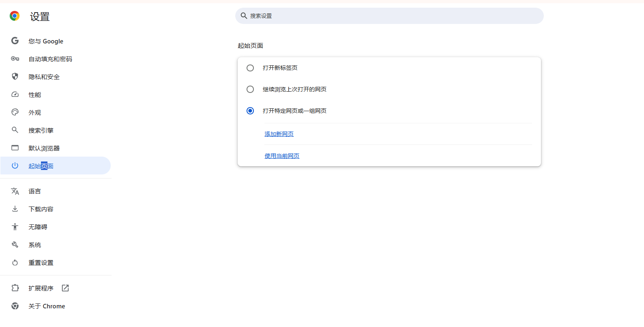The width and height of the screenshot is (644, 327).
Task: Open the 语言 settings
Action: click(56, 191)
